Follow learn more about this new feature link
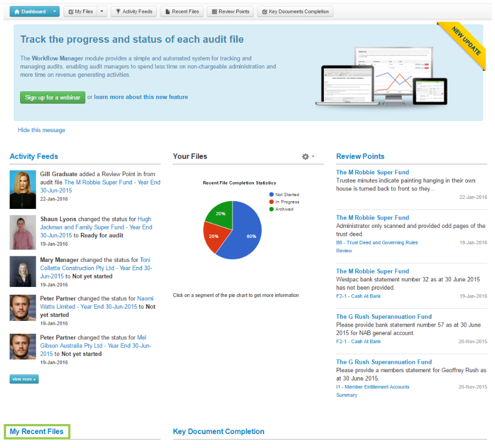 pyautogui.click(x=140, y=97)
